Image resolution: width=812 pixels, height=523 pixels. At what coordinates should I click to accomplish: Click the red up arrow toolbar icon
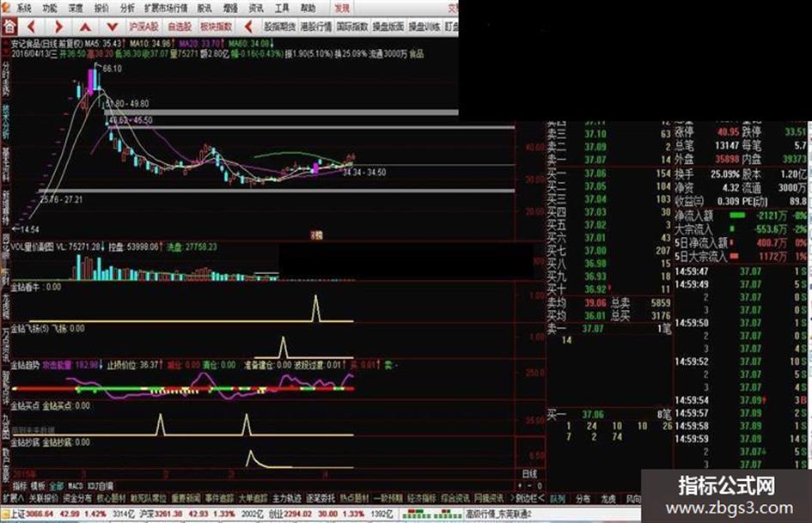85,27
